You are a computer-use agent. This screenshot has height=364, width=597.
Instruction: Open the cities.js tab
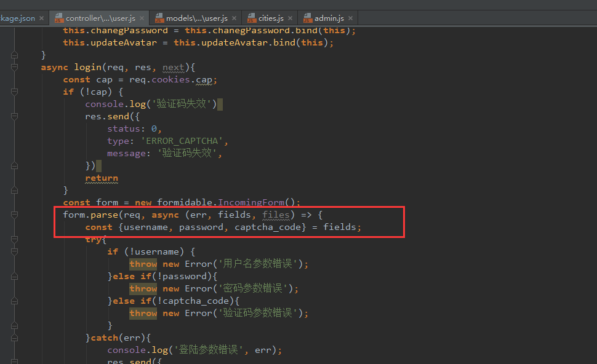click(271, 18)
